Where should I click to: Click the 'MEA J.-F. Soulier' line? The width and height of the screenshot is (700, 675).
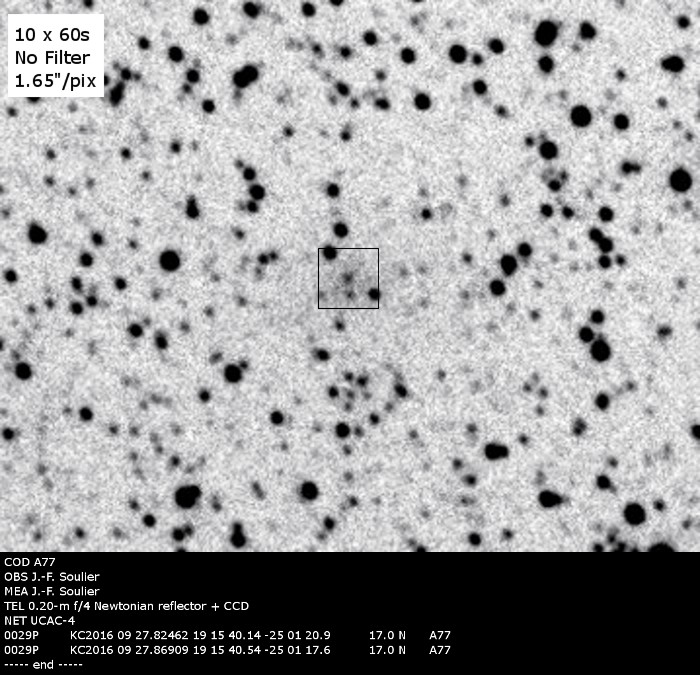tap(52, 592)
